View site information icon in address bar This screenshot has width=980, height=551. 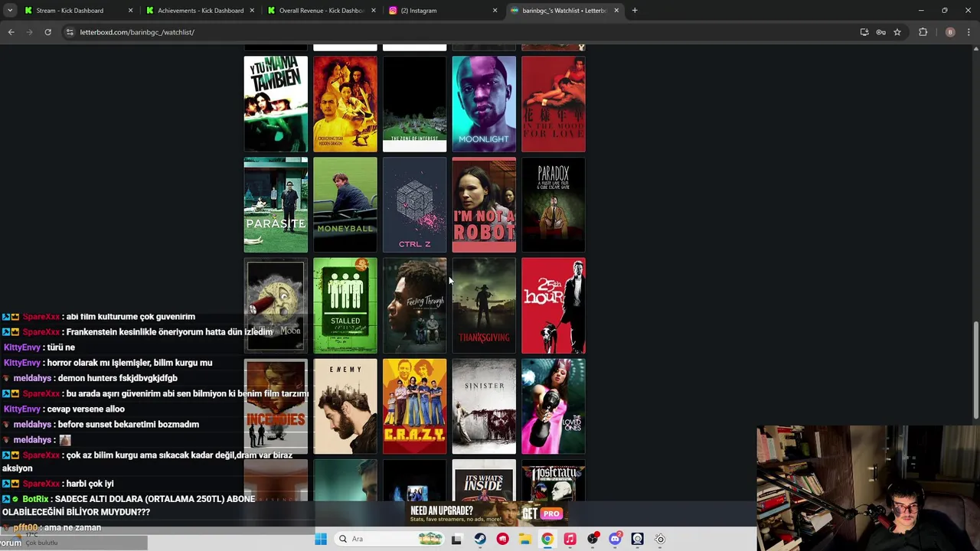click(70, 32)
